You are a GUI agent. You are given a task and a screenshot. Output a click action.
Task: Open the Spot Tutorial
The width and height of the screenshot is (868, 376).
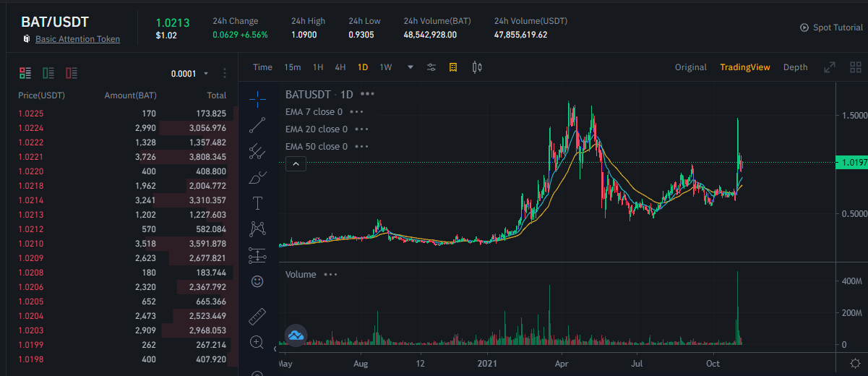coord(838,27)
